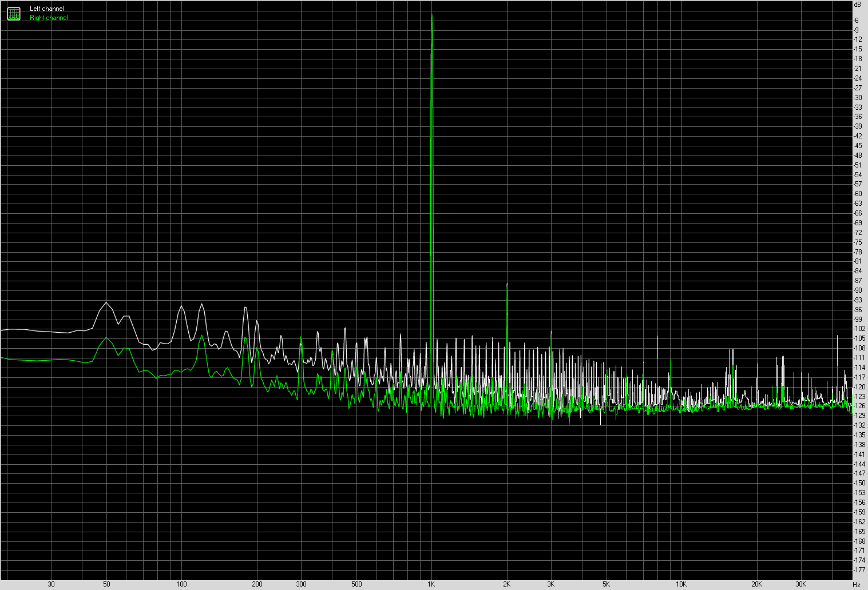868x590 pixels.
Task: Click the tip of the 1 kHz fundamental peak
Action: pyautogui.click(x=431, y=14)
